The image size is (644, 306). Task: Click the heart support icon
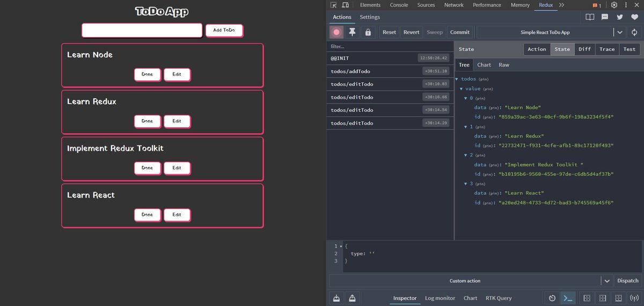pos(634,17)
